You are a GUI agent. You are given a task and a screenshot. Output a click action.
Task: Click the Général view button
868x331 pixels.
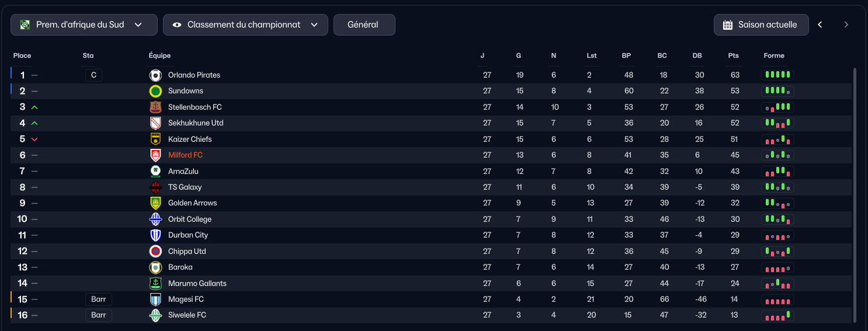(364, 25)
